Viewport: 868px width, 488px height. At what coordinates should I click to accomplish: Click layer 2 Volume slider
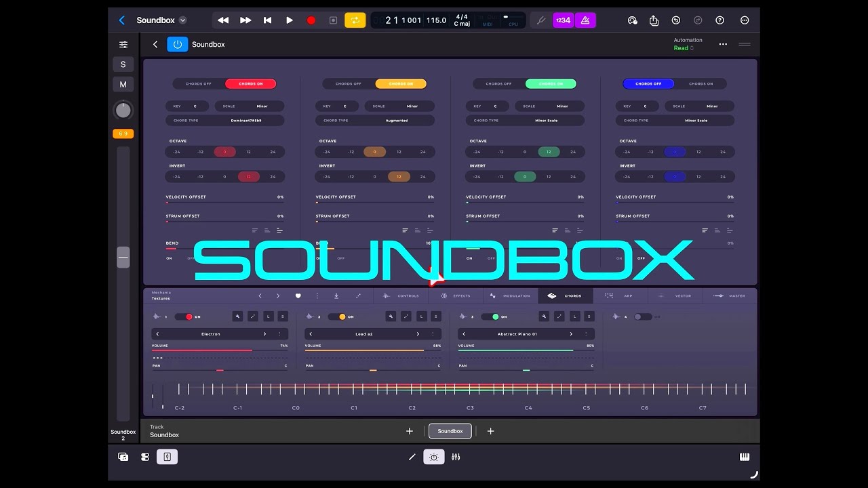372,350
